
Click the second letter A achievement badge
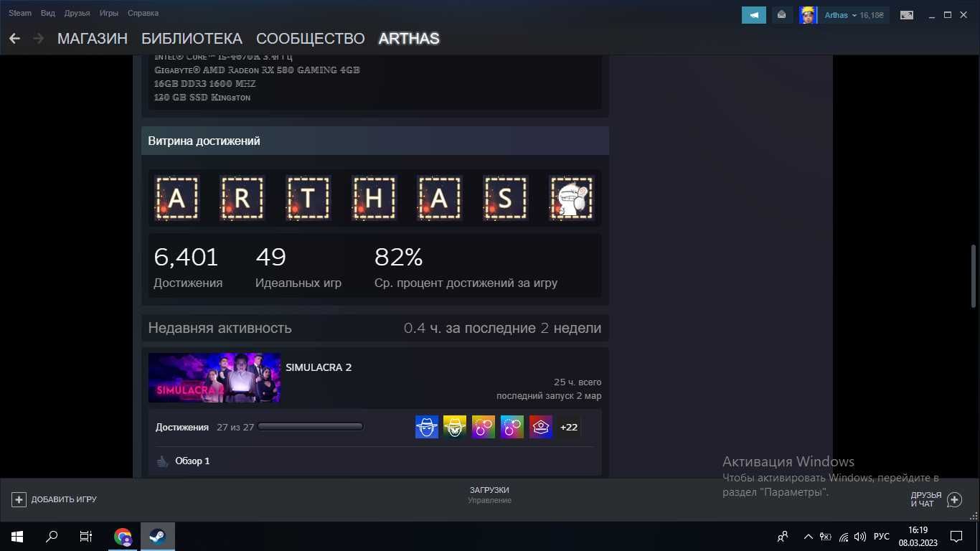439,198
